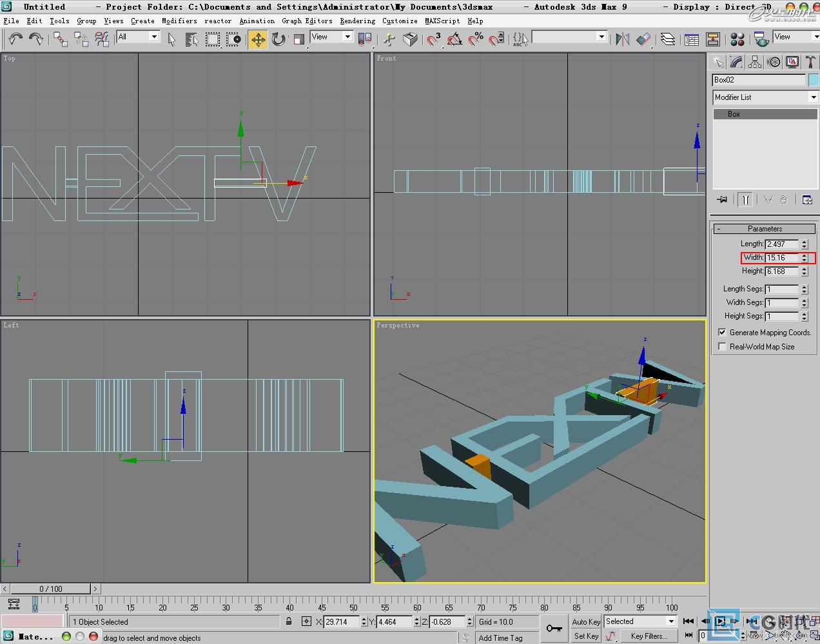Open the Select by Name tool
The height and width of the screenshot is (644, 820).
point(191,39)
